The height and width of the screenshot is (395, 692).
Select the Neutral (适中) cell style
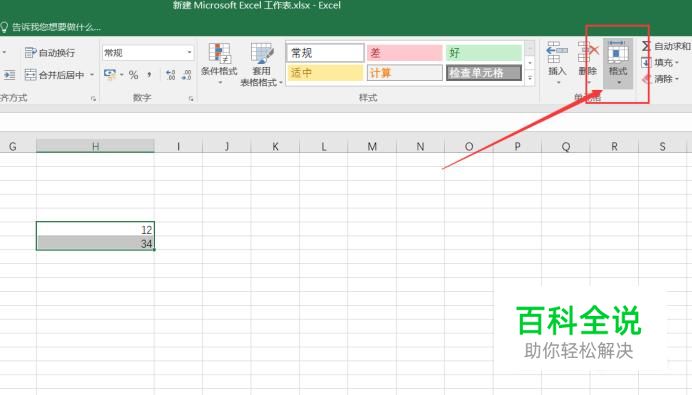pos(325,73)
